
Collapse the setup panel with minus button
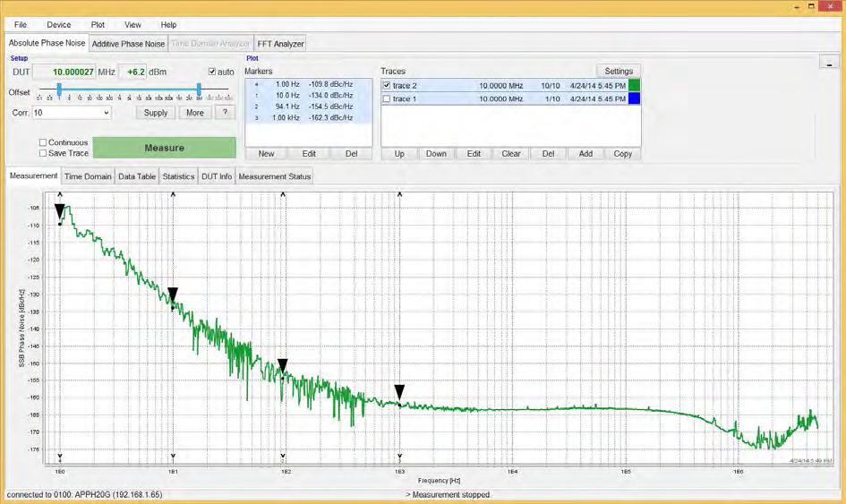[x=829, y=62]
